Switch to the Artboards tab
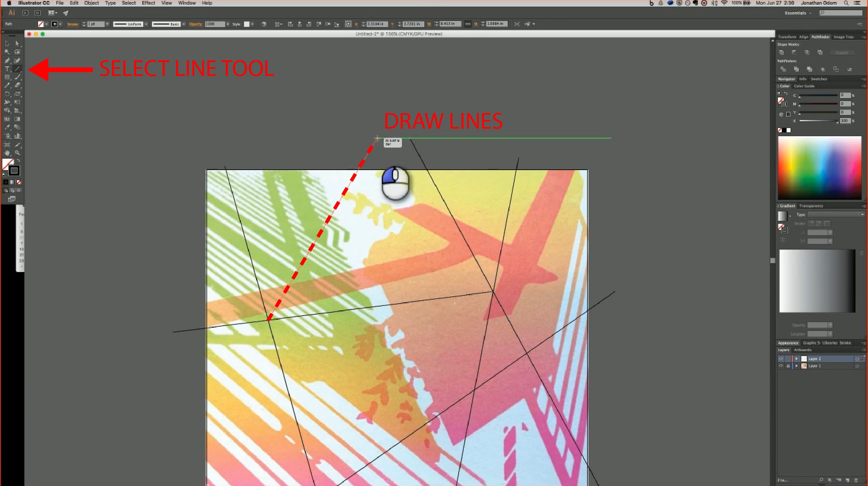This screenshot has width=868, height=486. click(803, 350)
